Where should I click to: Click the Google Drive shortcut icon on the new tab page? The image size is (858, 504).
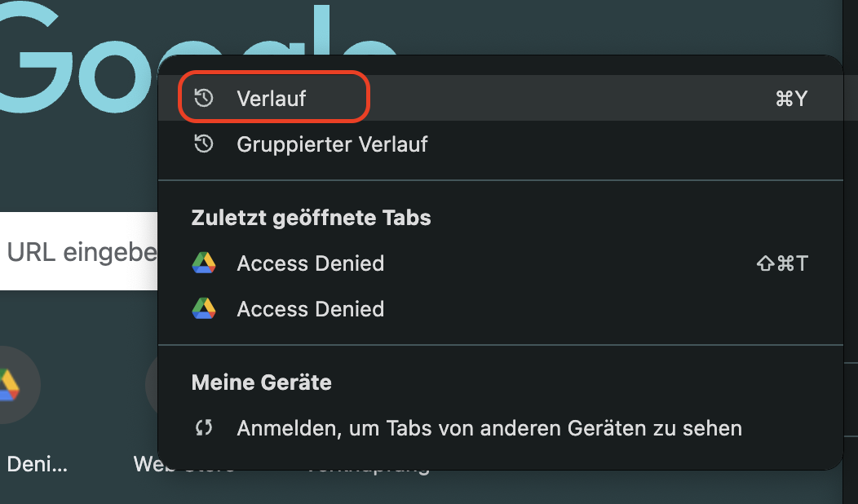tap(11, 384)
